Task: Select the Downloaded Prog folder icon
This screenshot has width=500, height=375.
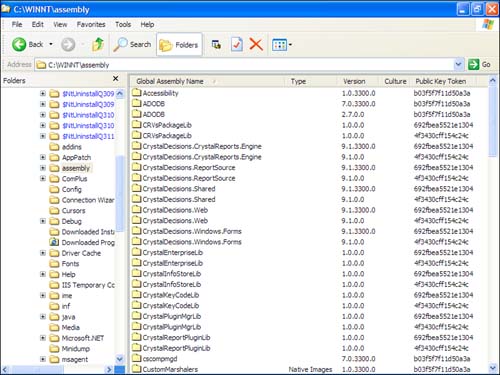Action: (54, 242)
